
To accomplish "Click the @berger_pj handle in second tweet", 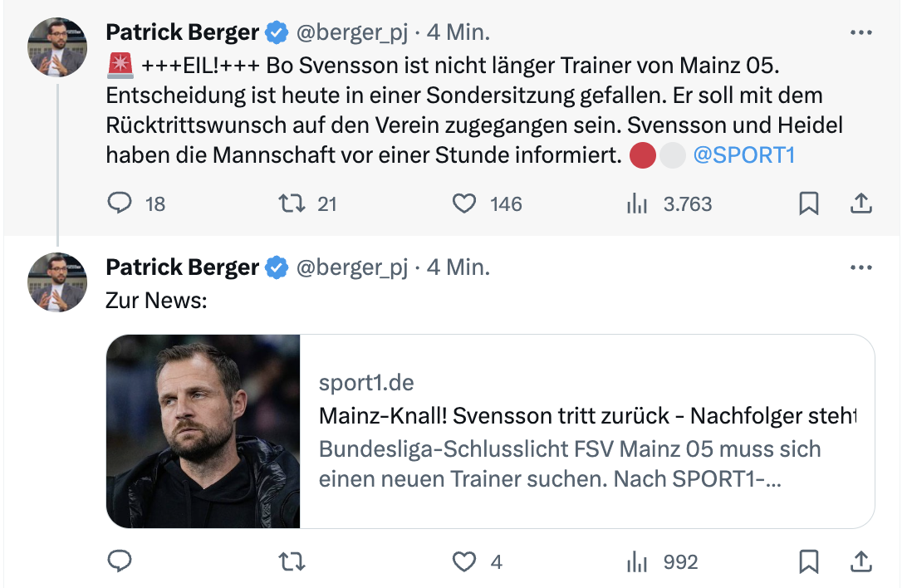I will click(x=352, y=267).
